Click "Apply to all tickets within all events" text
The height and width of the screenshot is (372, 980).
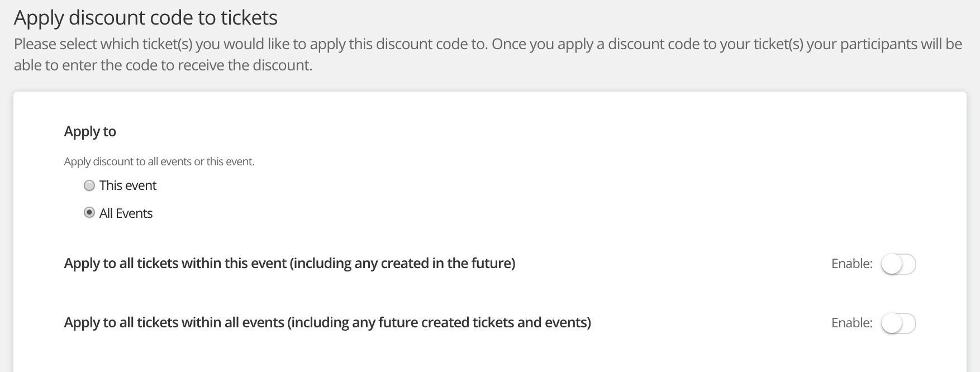(x=174, y=322)
